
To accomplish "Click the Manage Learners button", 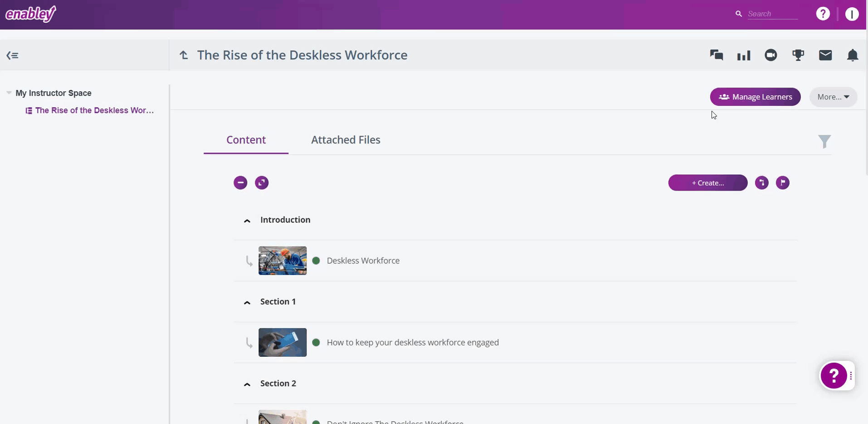I will pos(755,97).
